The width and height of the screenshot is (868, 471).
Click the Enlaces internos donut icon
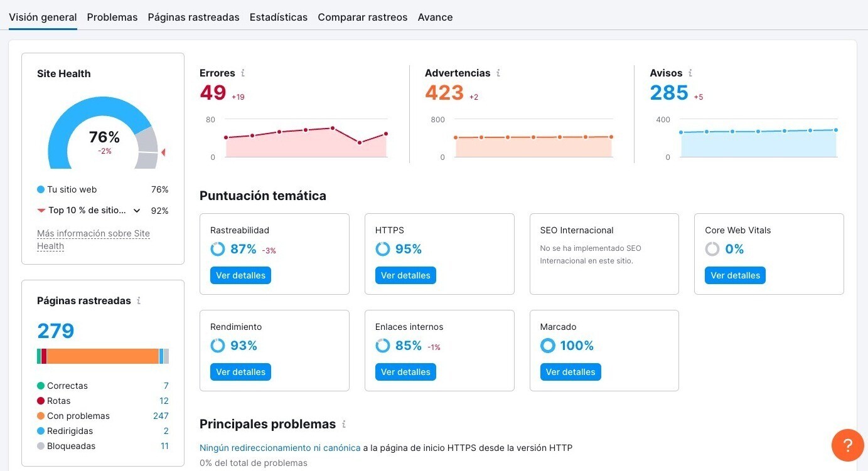point(382,346)
